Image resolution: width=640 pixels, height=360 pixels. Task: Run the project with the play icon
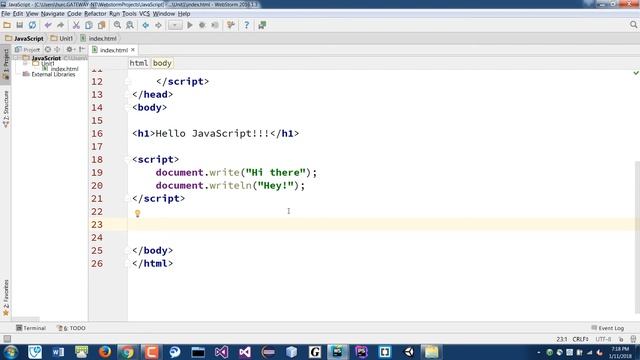(x=190, y=25)
